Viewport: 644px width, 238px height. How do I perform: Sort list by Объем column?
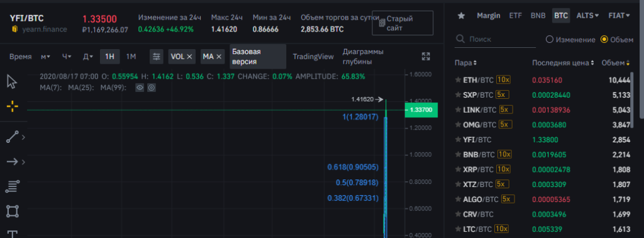[x=616, y=63]
